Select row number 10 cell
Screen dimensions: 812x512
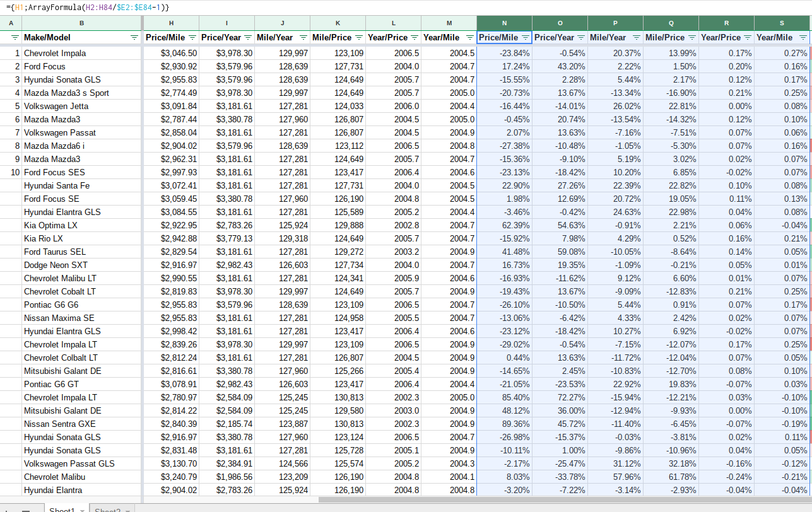(x=11, y=172)
